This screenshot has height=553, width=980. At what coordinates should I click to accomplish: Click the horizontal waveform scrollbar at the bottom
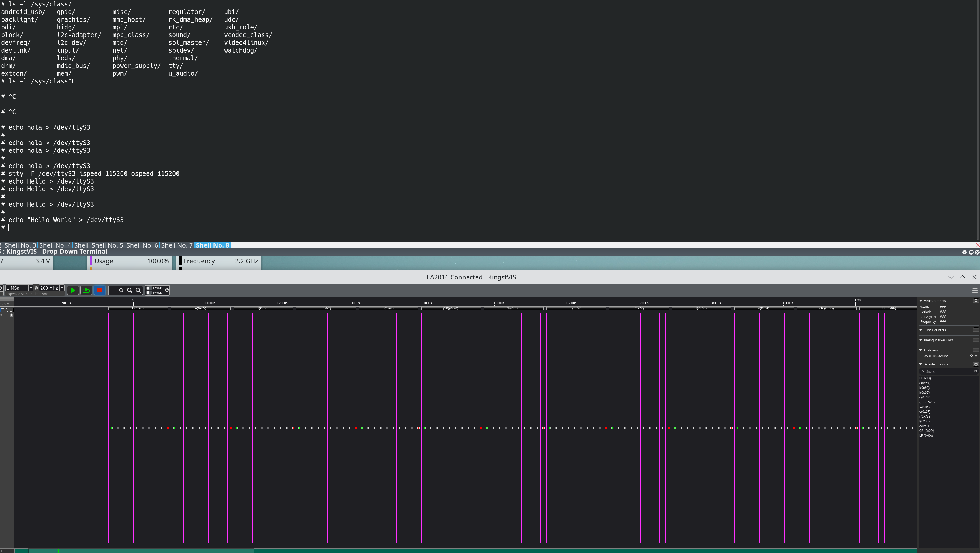click(x=141, y=551)
